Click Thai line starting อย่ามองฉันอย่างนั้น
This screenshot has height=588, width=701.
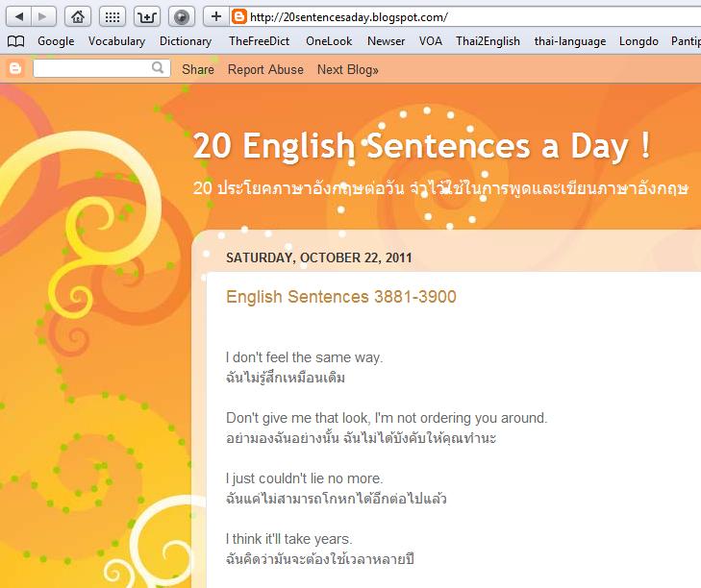coord(361,438)
